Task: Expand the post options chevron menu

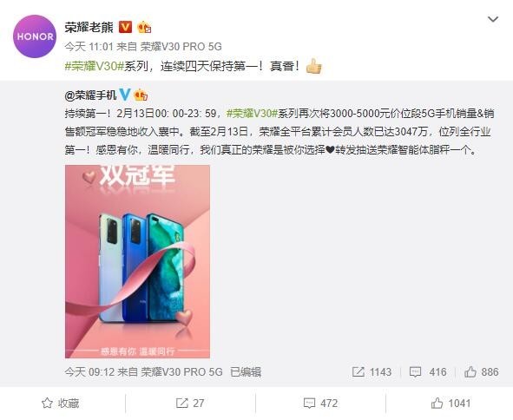Action: [493, 19]
